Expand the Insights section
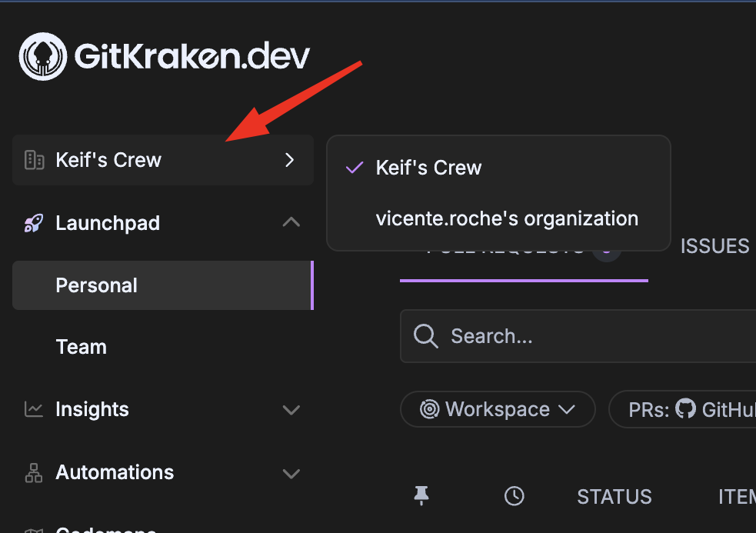The width and height of the screenshot is (756, 533). (x=291, y=410)
